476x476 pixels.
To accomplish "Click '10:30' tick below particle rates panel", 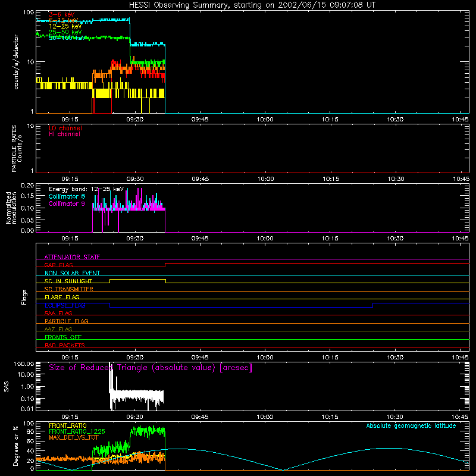I will (396, 179).
